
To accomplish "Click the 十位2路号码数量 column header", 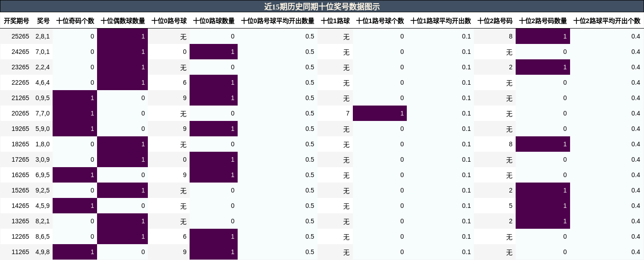I will pyautogui.click(x=543, y=21).
